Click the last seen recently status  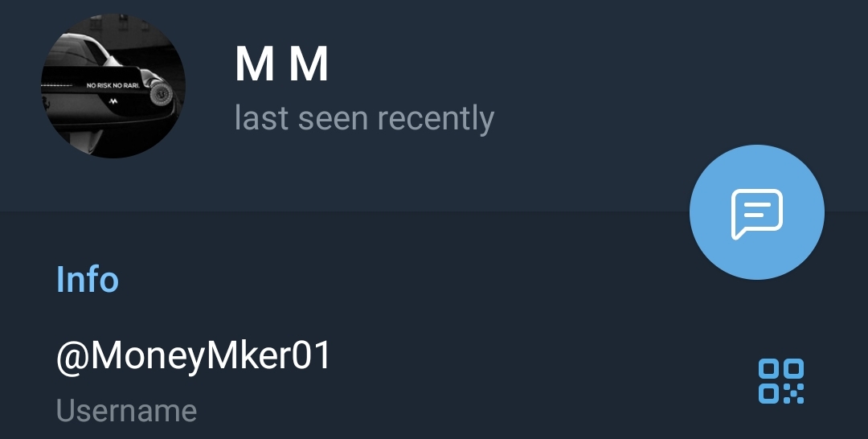coord(364,118)
